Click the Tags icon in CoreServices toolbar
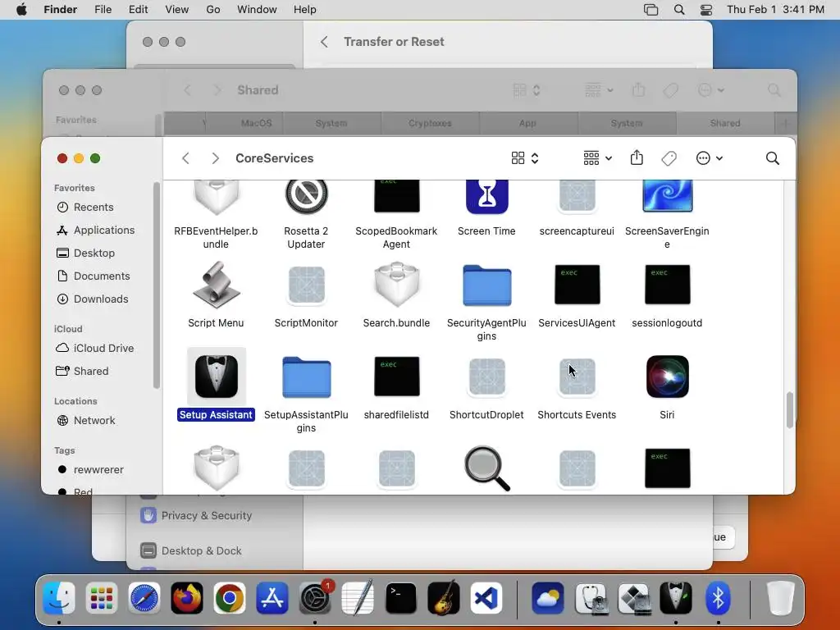 (x=669, y=158)
